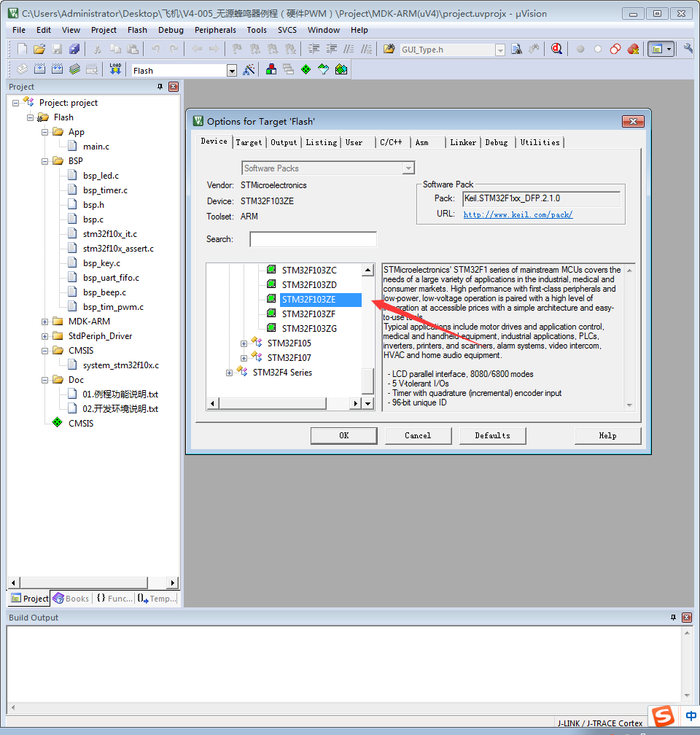Click the red Enable/Disable Breakpoint icon
700x735 pixels.
tap(615, 49)
